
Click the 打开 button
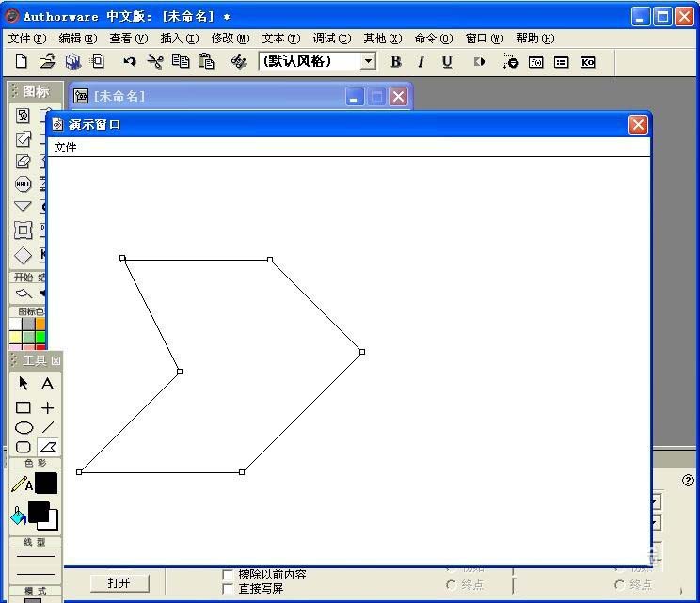tap(119, 583)
